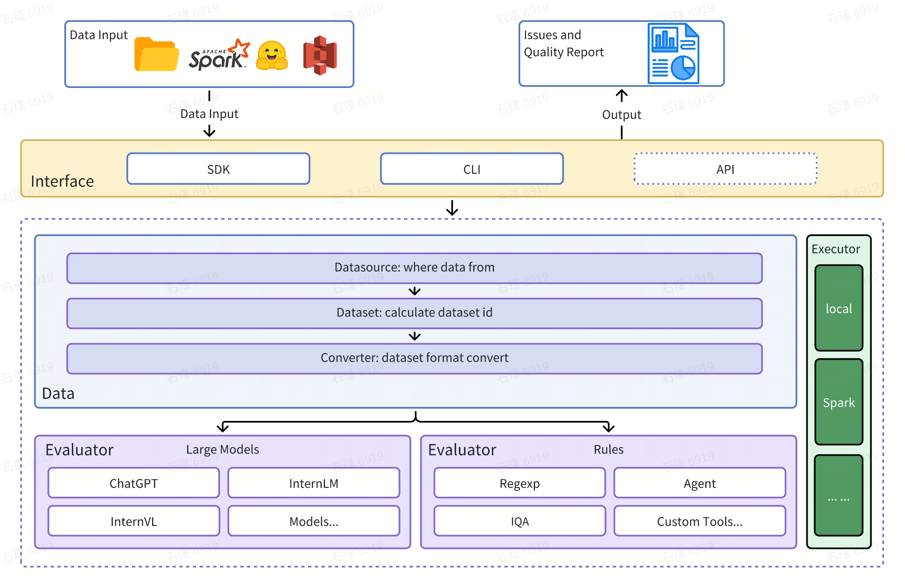
Task: Click the yellow folder icon
Action: tap(156, 55)
